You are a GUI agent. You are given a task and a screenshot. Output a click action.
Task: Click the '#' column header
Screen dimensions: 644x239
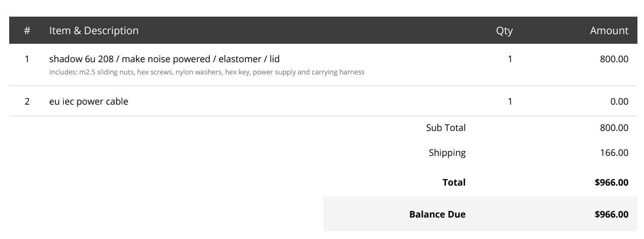coord(27,31)
